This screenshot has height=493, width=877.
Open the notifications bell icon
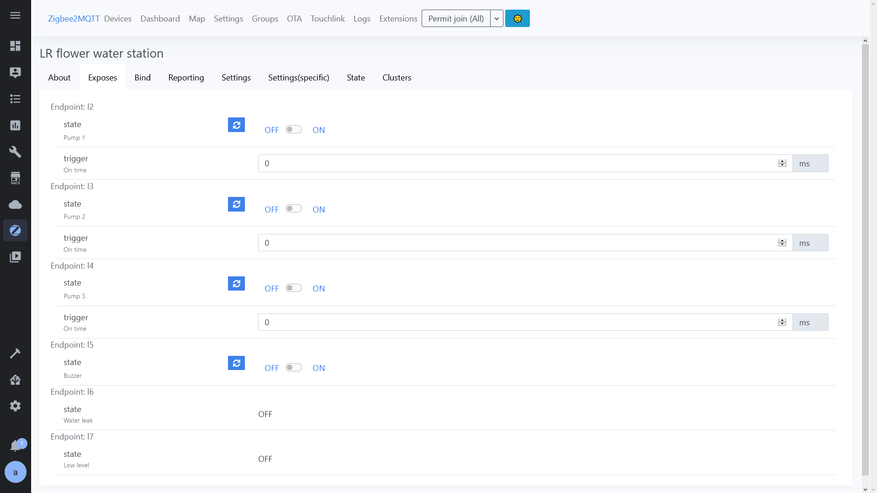pos(15,446)
